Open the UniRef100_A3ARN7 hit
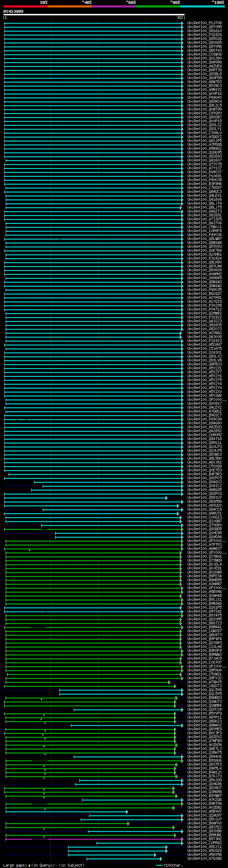This screenshot has height=868, width=228. pyautogui.click(x=204, y=584)
